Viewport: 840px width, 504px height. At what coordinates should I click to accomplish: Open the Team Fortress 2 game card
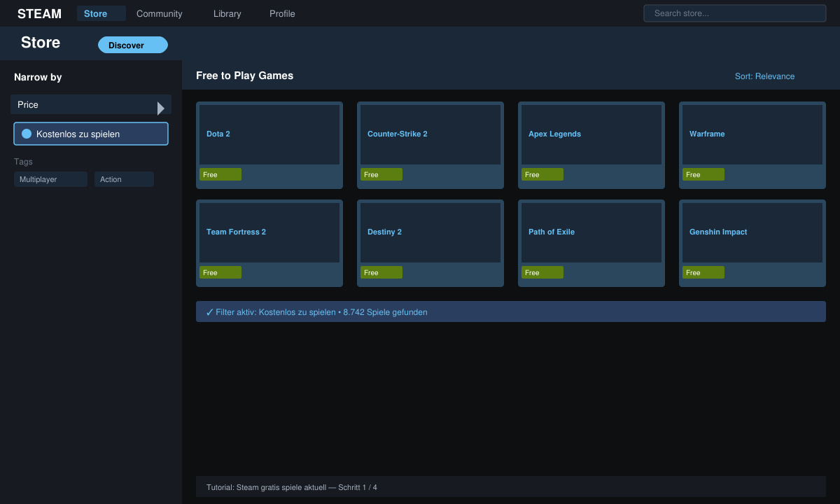[x=269, y=243]
